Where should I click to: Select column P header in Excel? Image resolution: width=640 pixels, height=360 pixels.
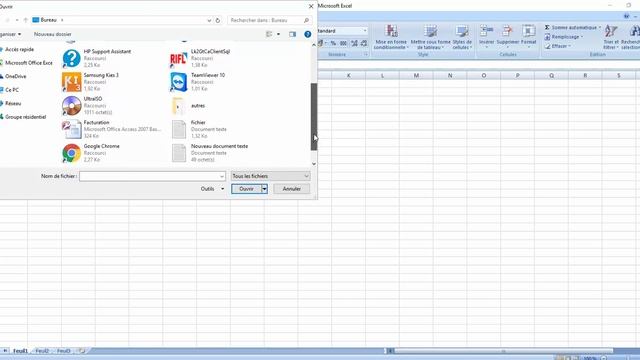point(518,76)
